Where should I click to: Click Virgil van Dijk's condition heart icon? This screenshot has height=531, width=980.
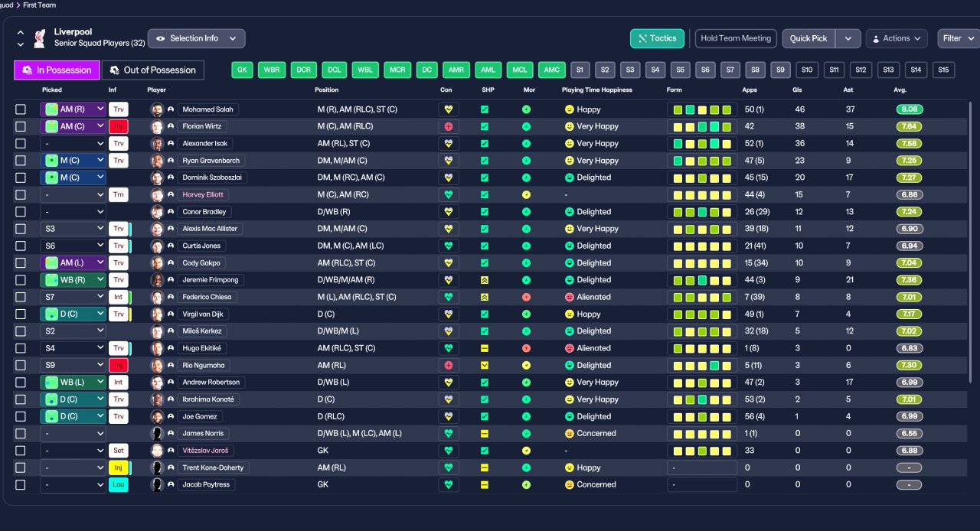pos(449,314)
